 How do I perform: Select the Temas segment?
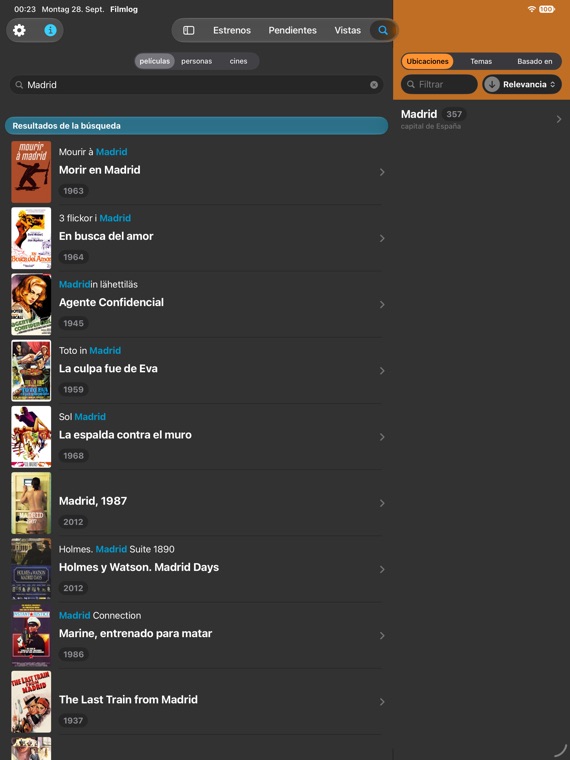(x=481, y=61)
